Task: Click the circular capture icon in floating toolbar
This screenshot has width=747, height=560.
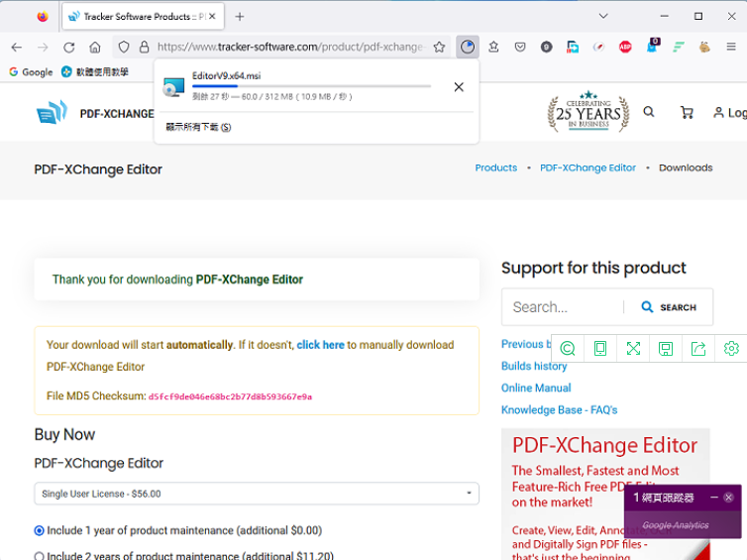Action: pos(568,349)
